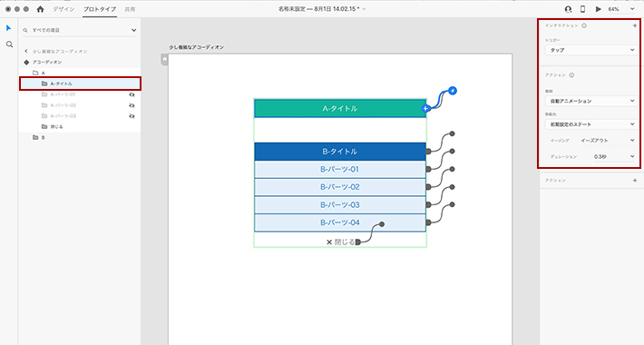The image size is (644, 345).
Task: Select the A-パーツ-01 layer row
Action: coord(80,94)
